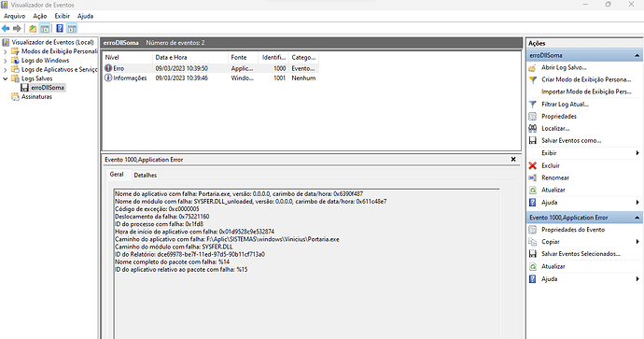Click the Categoria column header
This screenshot has height=339, width=644.
303,58
